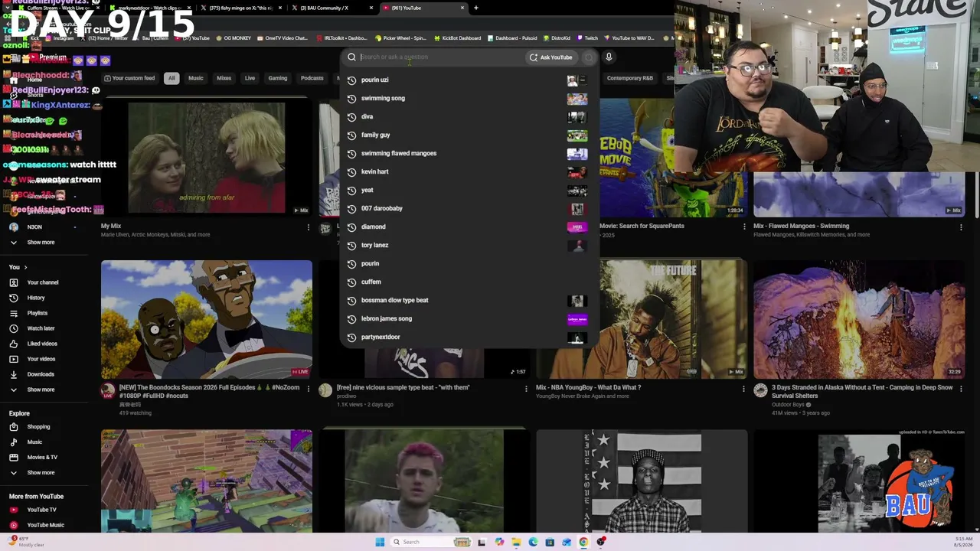Select the 'Contemporary R&B' filter chip
Viewport: 980px width, 551px height.
630,78
